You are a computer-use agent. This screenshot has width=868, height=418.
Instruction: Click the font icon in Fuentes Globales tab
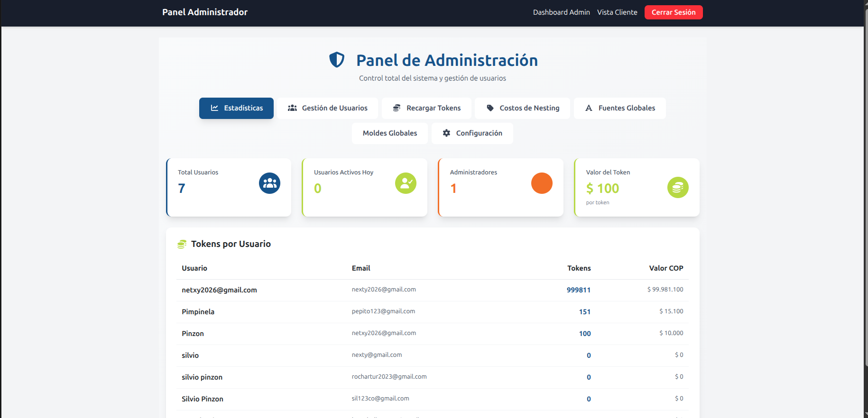(589, 108)
